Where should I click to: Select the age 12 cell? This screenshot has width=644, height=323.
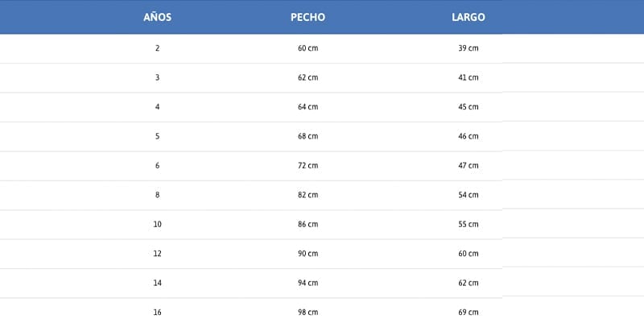pyautogui.click(x=157, y=254)
